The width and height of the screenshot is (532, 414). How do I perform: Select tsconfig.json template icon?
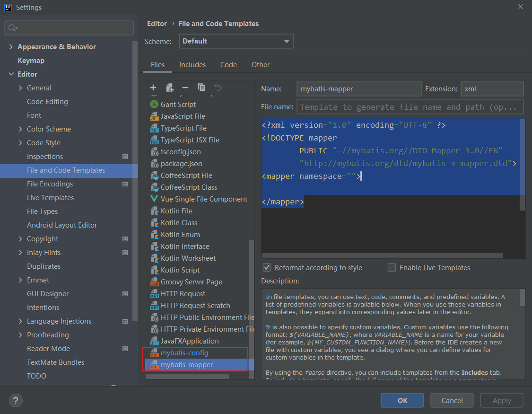click(154, 152)
